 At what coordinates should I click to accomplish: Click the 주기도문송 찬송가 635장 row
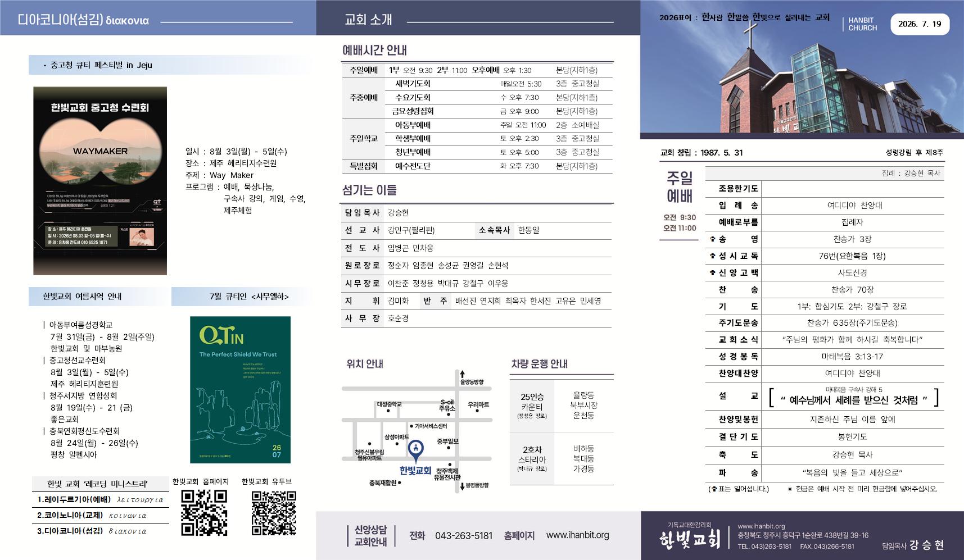pyautogui.click(x=825, y=323)
